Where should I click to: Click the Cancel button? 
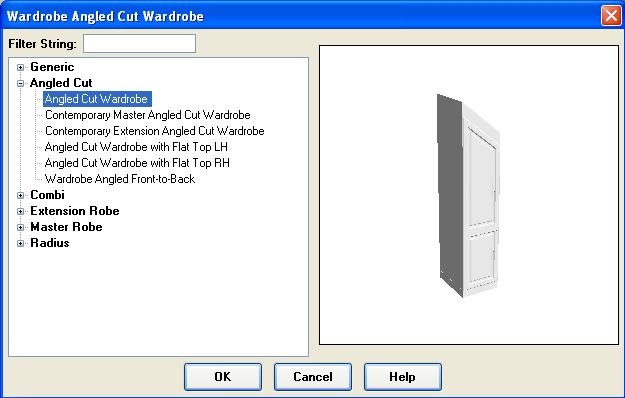click(x=312, y=376)
